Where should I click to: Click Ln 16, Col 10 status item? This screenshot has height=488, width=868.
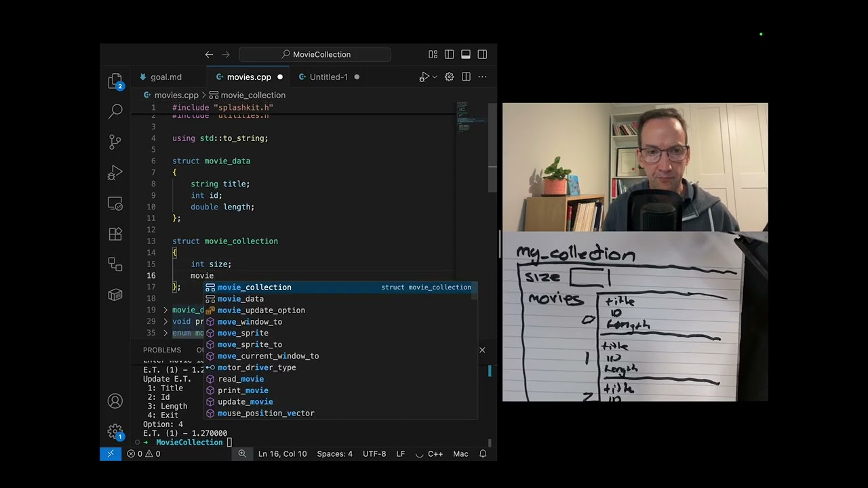point(282,453)
